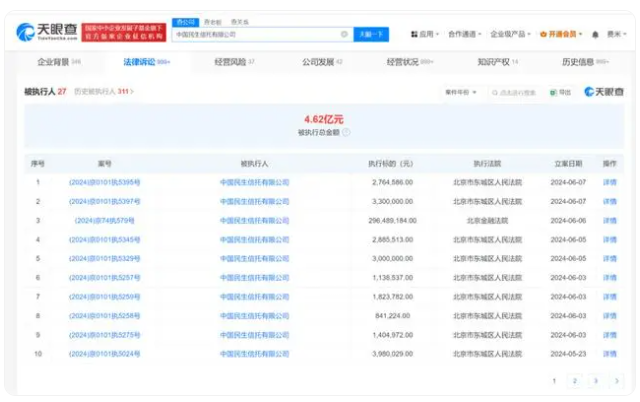Clear the search box with the X icon
This screenshot has width=640, height=402.
[344, 34]
